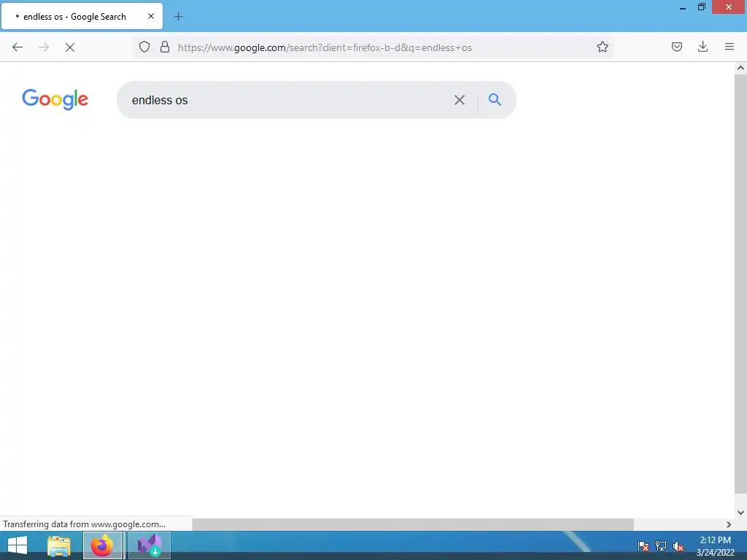Open the installer taskbar icon

tap(150, 545)
